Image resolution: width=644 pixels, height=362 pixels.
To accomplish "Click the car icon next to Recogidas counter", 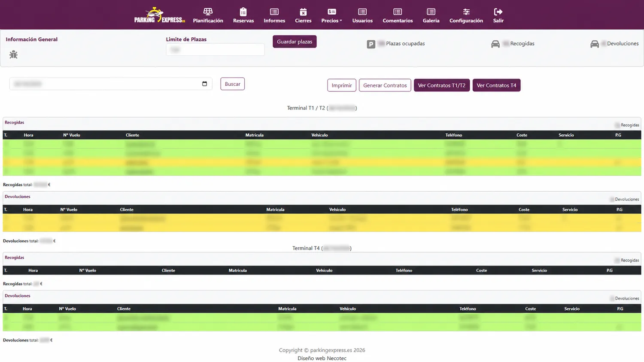I will tap(495, 44).
